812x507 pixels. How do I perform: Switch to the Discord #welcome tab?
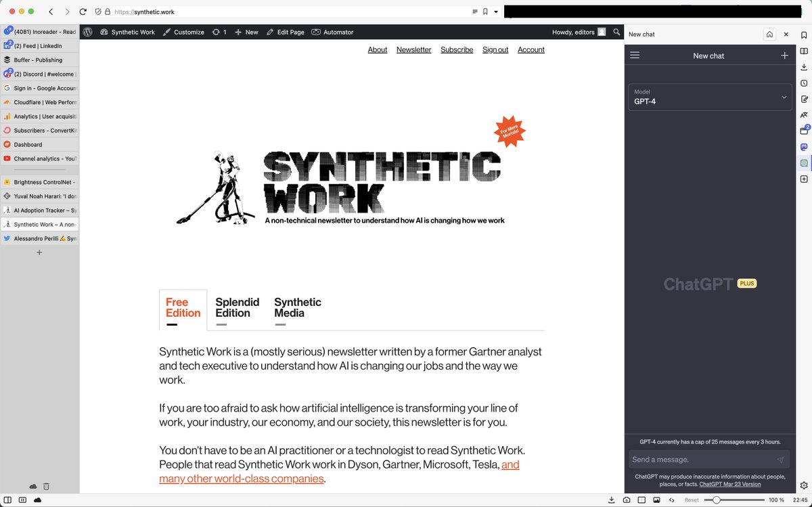pyautogui.click(x=40, y=74)
